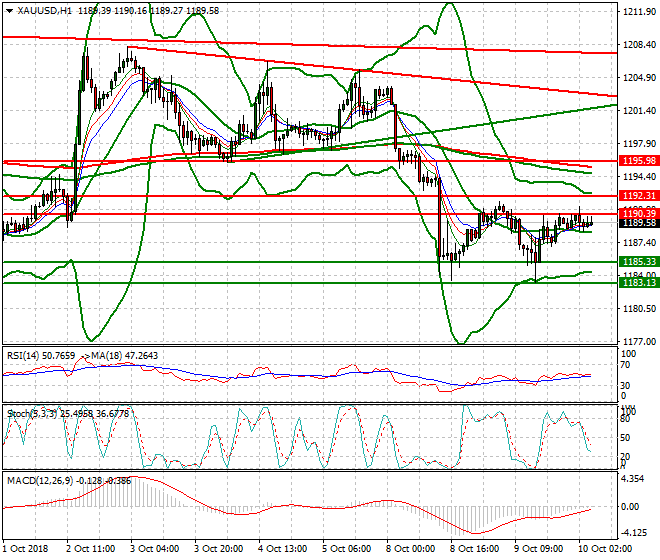Click the MACD scale value 4.354
This screenshot has width=660, height=560.
click(633, 479)
